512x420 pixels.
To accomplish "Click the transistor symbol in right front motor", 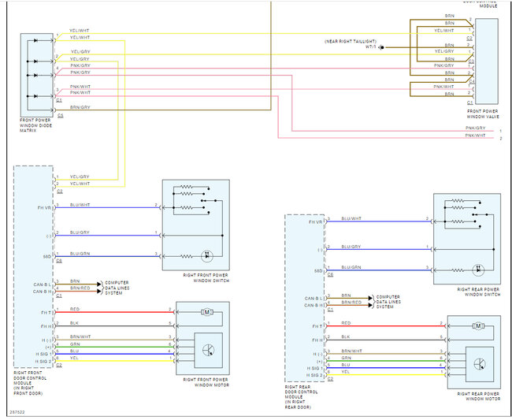I will tap(208, 350).
